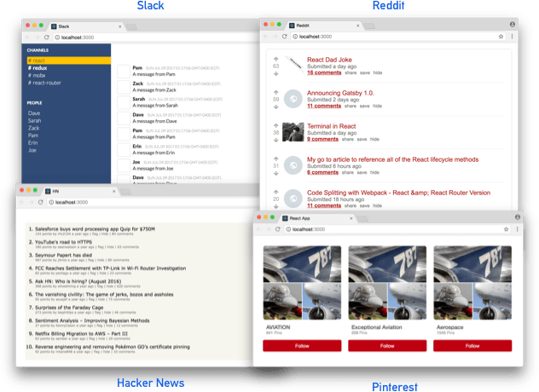This screenshot has width=539, height=392.
Task: Upvote the Announcing Gatsby 1.0 post
Action: click(x=275, y=92)
